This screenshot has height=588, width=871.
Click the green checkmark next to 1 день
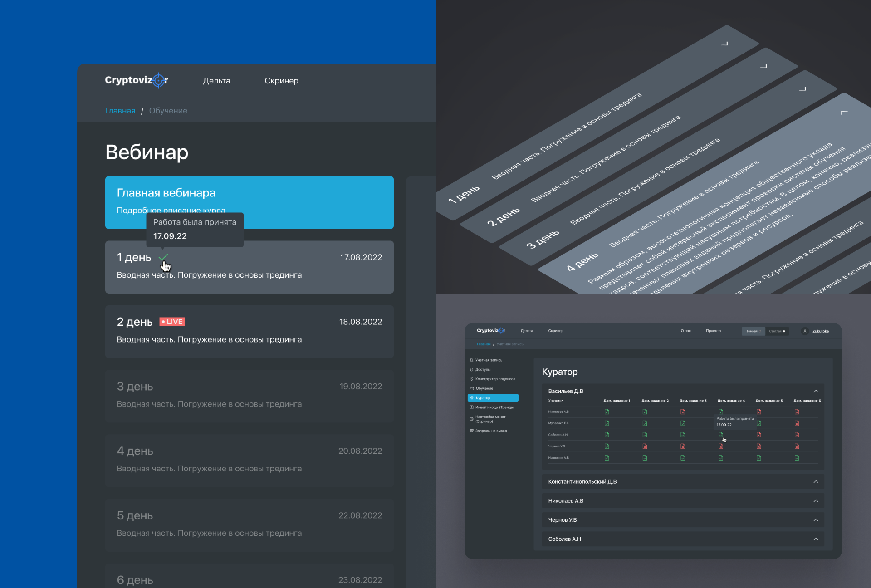[x=163, y=257]
